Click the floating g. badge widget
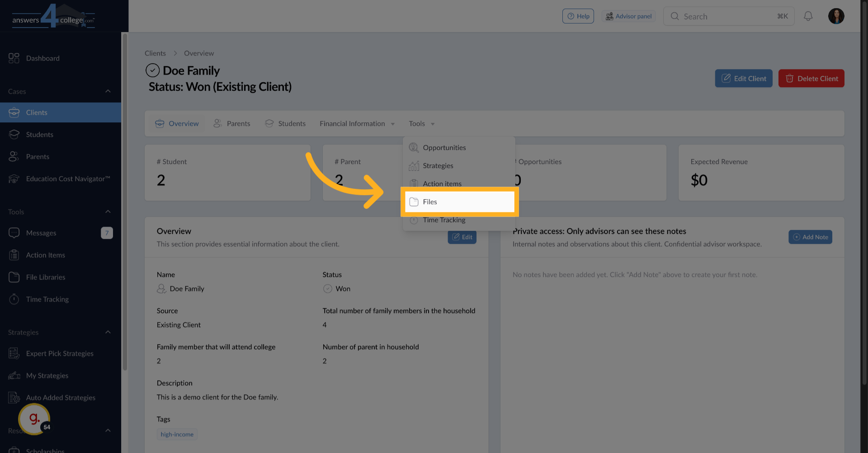The height and width of the screenshot is (453, 868). click(x=34, y=419)
